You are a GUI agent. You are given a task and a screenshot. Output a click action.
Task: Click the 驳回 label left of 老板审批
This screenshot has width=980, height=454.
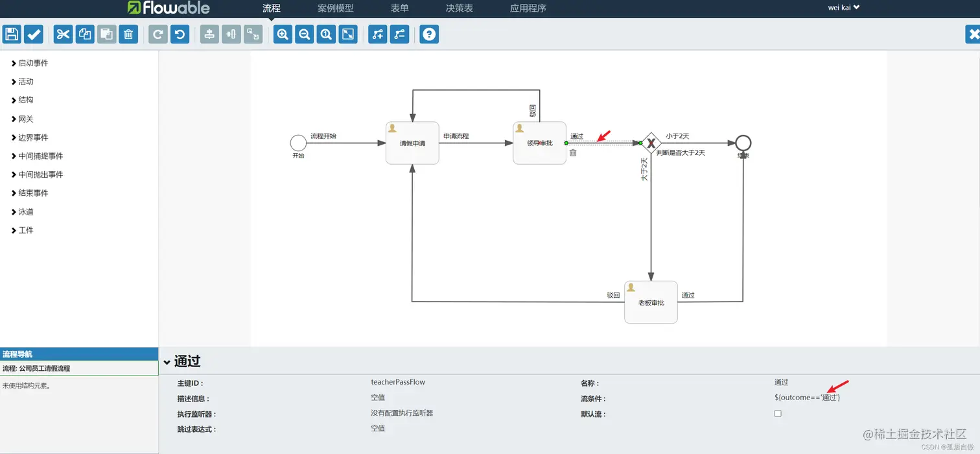[613, 295]
